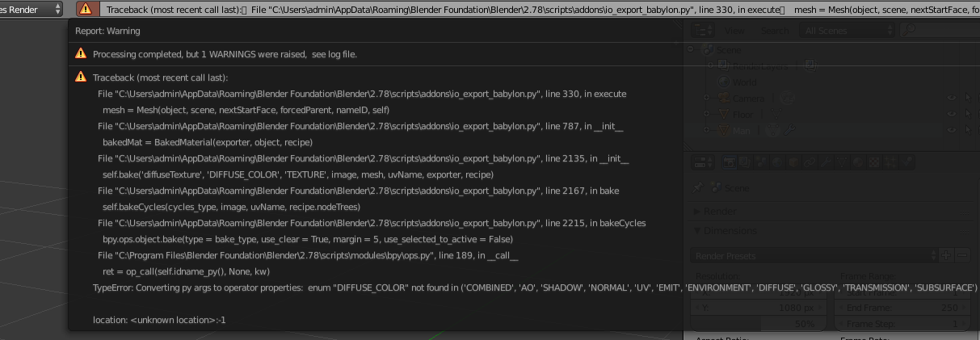Switch to the Texture checkerboard properties tab
This screenshot has width=980, height=340.
[875, 163]
